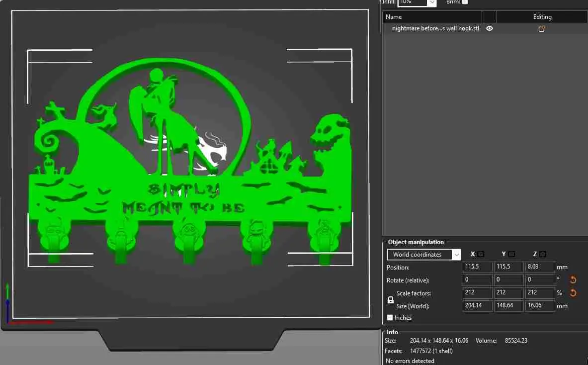Select the nightmare before wall hook.stl item
This screenshot has height=365, width=588.
435,29
